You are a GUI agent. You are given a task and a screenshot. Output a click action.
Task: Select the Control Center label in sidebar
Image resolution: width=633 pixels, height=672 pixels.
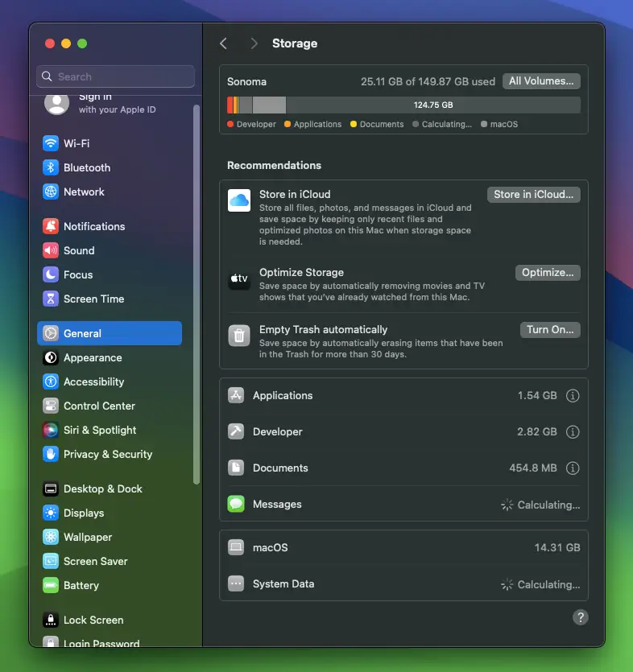[99, 406]
